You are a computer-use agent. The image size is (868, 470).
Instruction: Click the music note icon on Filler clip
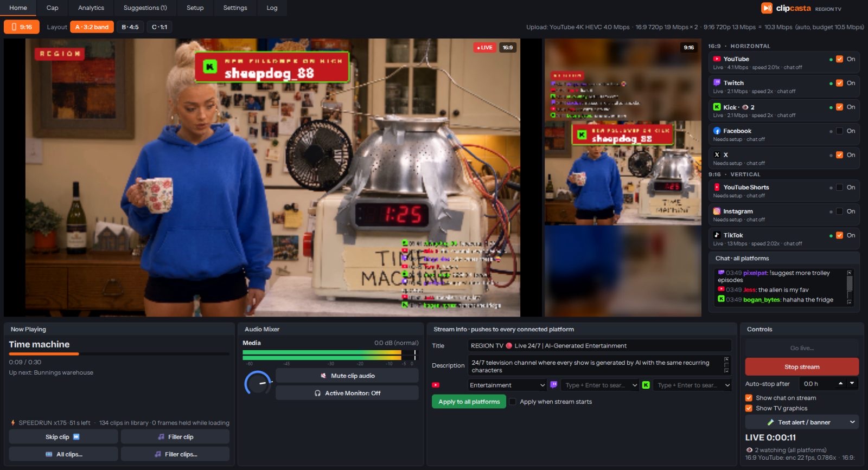[x=161, y=437]
